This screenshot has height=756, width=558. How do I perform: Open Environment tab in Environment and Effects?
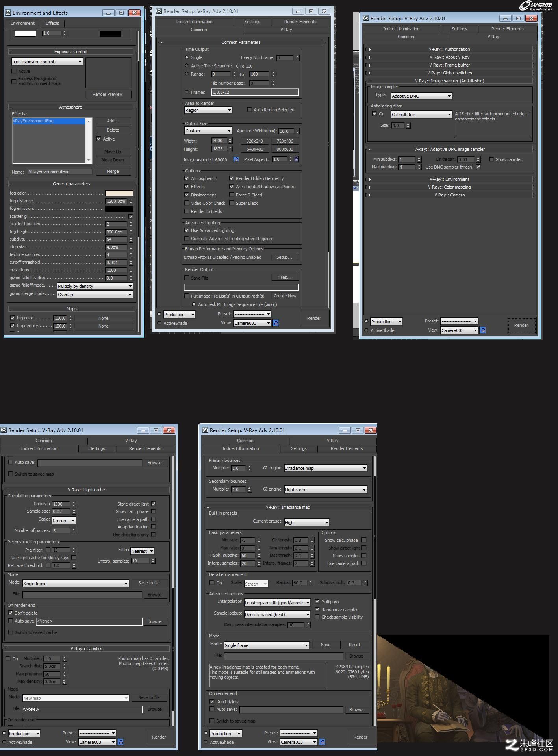pos(22,23)
